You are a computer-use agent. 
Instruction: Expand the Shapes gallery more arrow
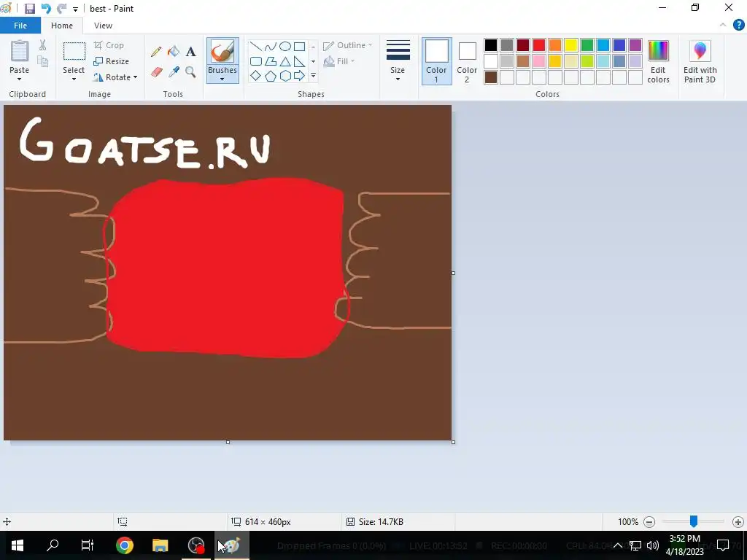tap(313, 76)
